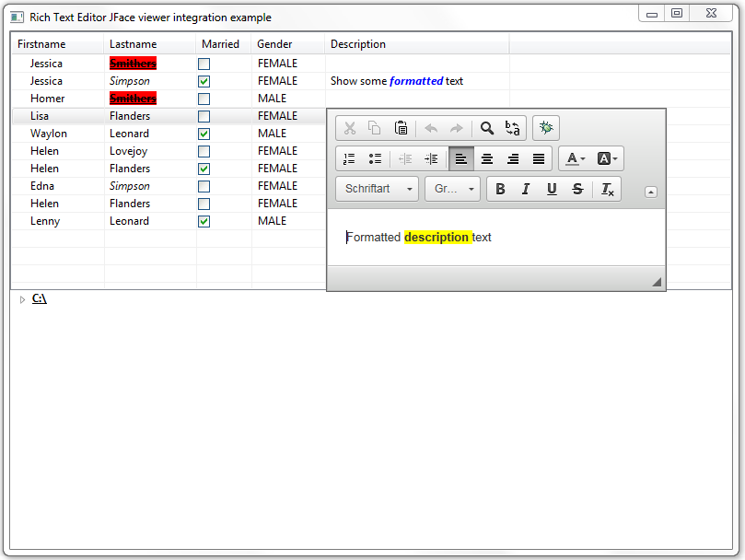Click MALE gender in Homer's row
The height and width of the screenshot is (560, 745).
tap(273, 99)
